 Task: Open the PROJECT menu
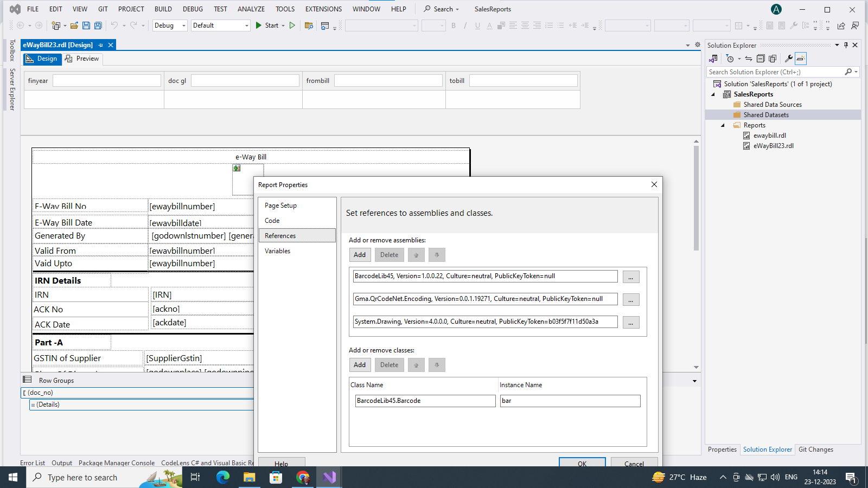click(x=131, y=9)
